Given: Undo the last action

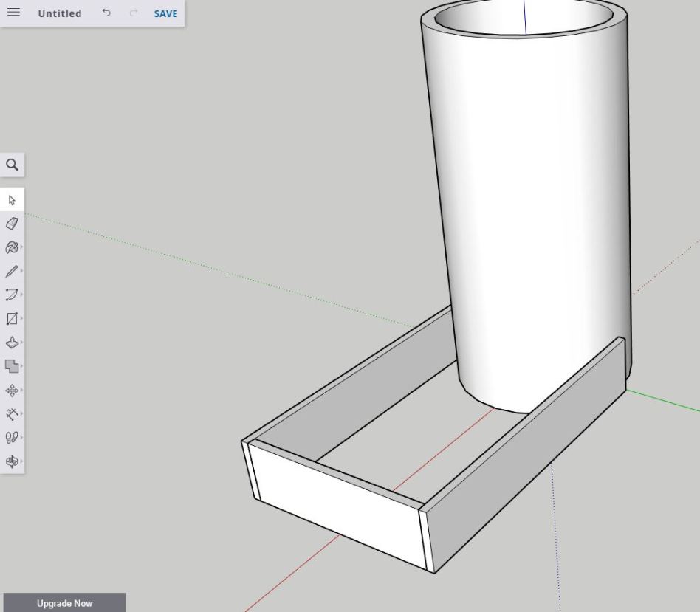Looking at the screenshot, I should [x=107, y=13].
